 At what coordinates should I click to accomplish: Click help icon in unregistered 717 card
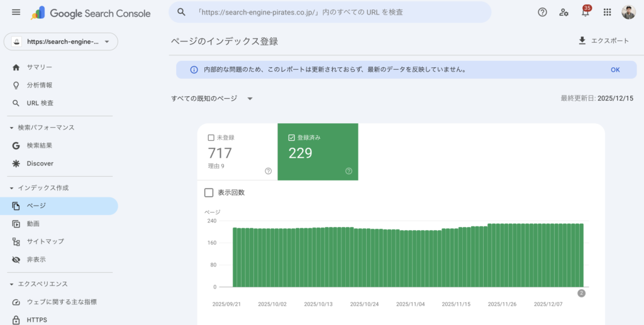pyautogui.click(x=268, y=171)
